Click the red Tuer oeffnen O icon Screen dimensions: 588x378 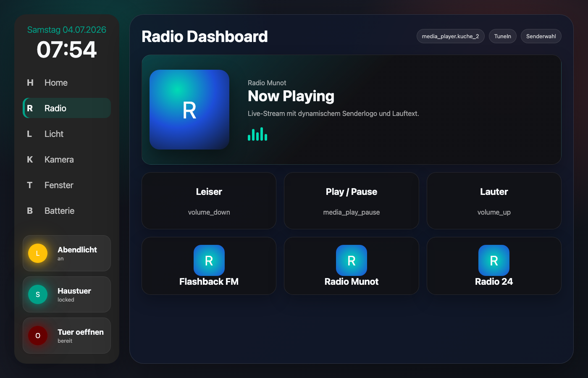38,336
